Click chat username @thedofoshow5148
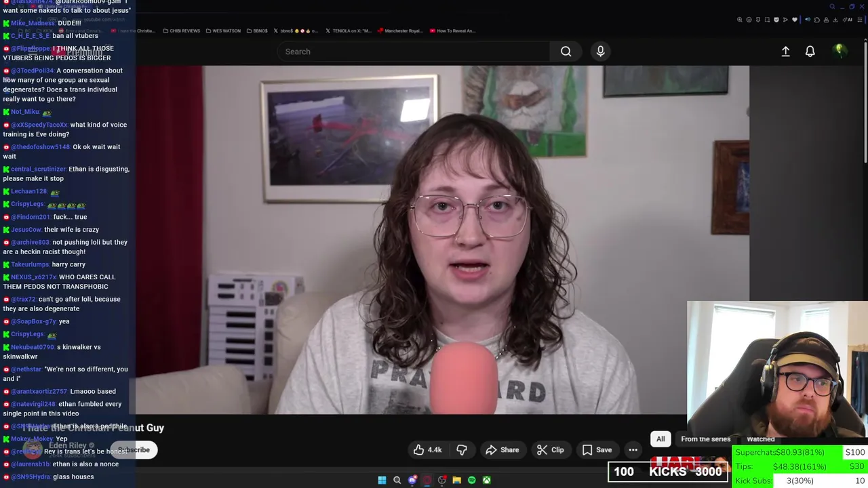Screen dimensions: 868x488 (x=40, y=147)
